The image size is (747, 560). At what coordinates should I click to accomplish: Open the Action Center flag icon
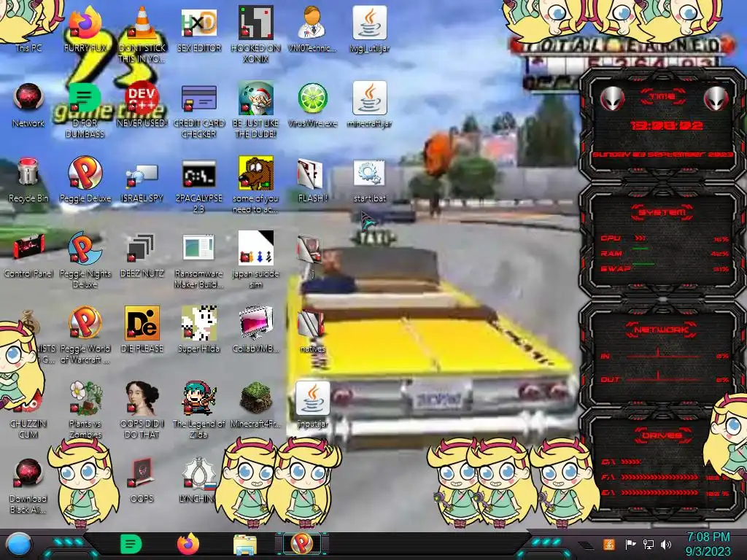tap(631, 544)
